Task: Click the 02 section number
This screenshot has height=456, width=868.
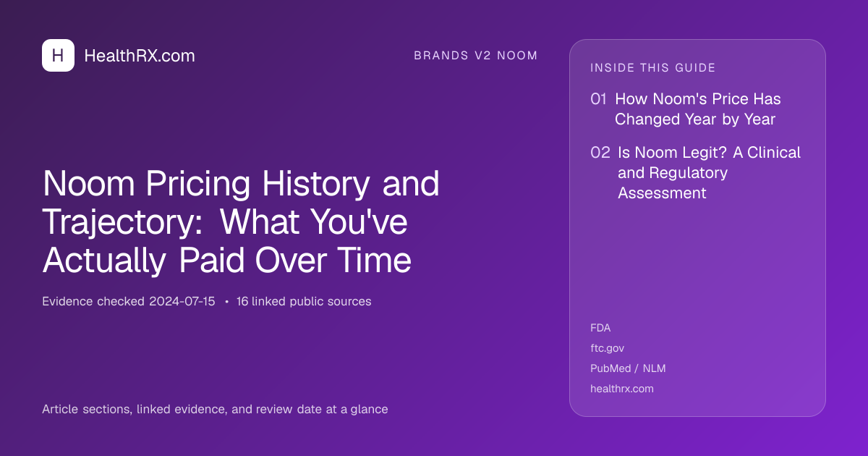Action: pyautogui.click(x=600, y=153)
